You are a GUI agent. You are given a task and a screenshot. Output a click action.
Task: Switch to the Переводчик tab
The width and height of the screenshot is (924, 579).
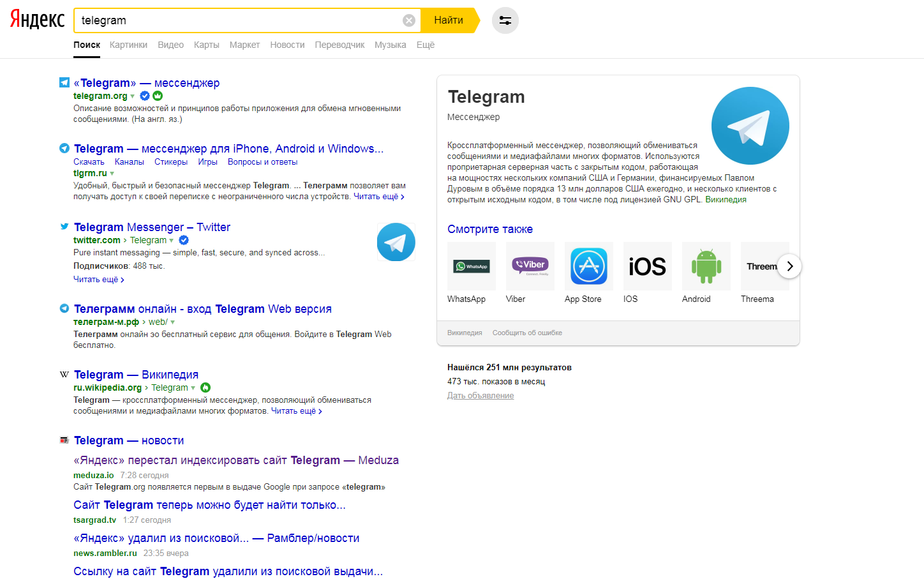pyautogui.click(x=339, y=45)
